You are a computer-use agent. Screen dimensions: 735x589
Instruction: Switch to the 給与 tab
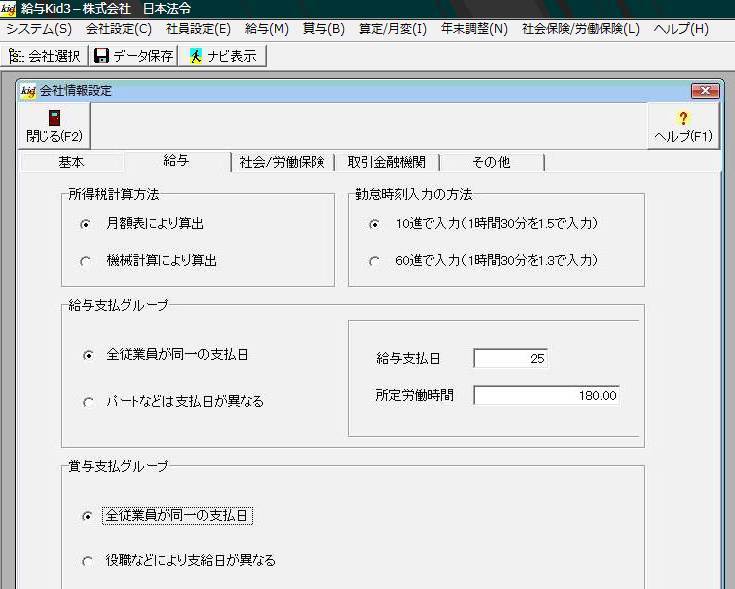(x=177, y=161)
